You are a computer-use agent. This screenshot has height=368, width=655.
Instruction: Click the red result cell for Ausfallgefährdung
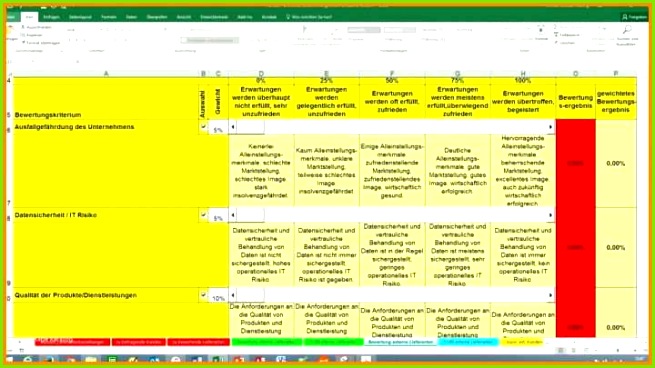(x=576, y=163)
